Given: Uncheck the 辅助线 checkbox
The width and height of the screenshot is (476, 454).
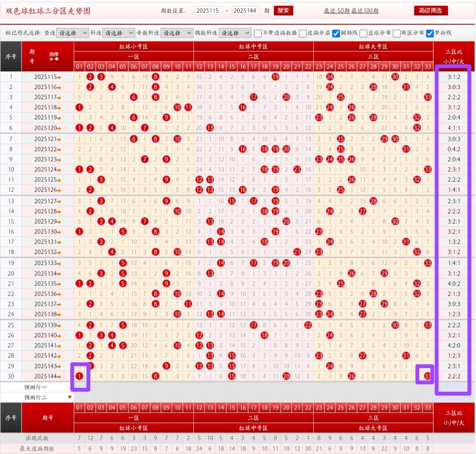Looking at the screenshot, I should coord(336,33).
